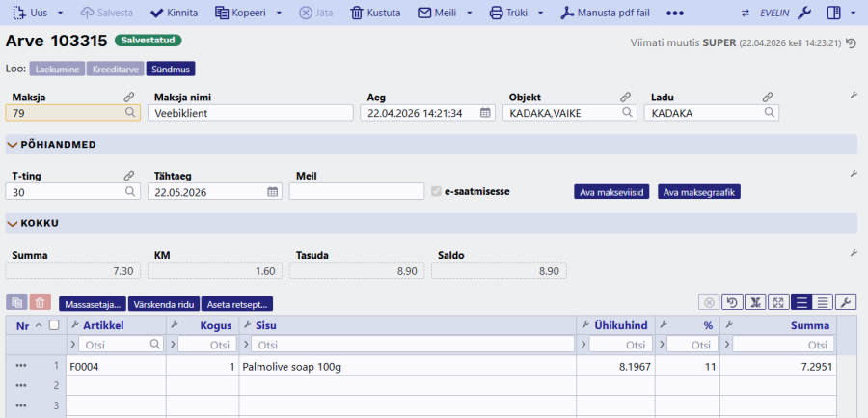Toggle the select-all rows checkbox
Image resolution: width=868 pixels, height=418 pixels.
(54, 325)
